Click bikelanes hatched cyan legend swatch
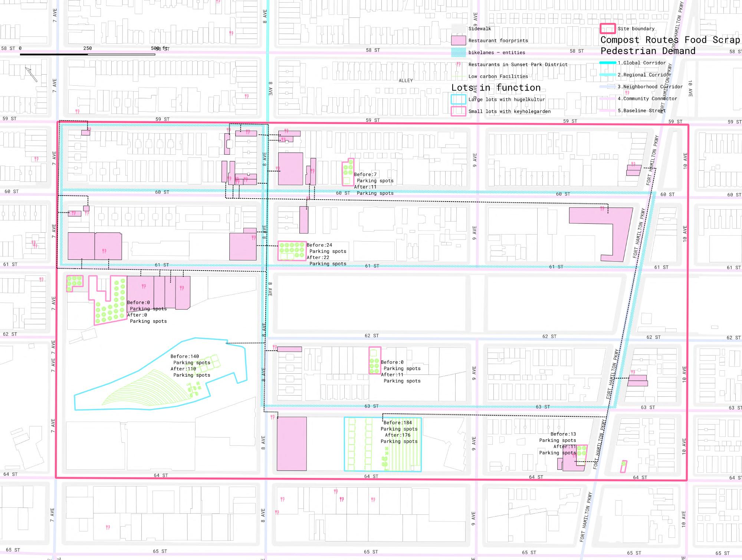The width and height of the screenshot is (742, 560). pyautogui.click(x=459, y=52)
